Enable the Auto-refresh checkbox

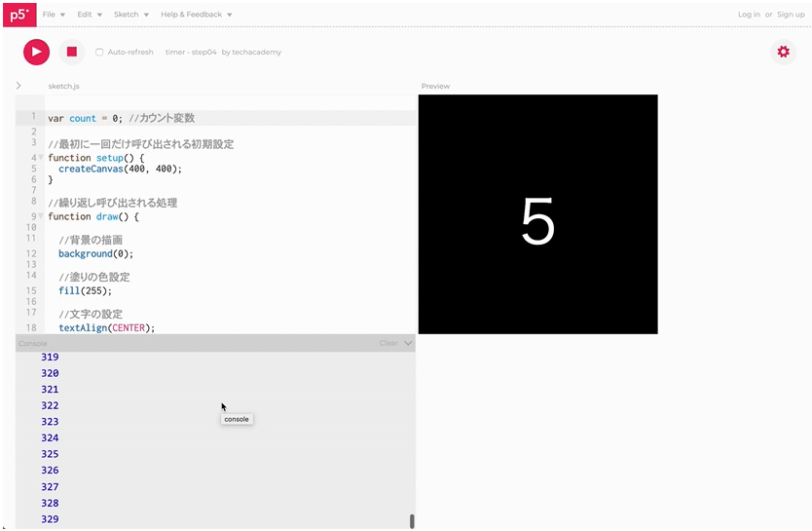tap(99, 52)
